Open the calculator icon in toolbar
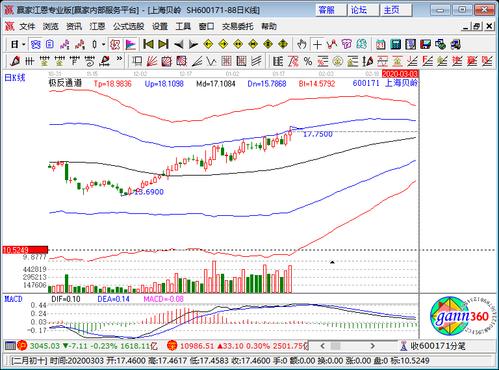Image resolution: width=499 pixels, height=370 pixels. pos(396,44)
